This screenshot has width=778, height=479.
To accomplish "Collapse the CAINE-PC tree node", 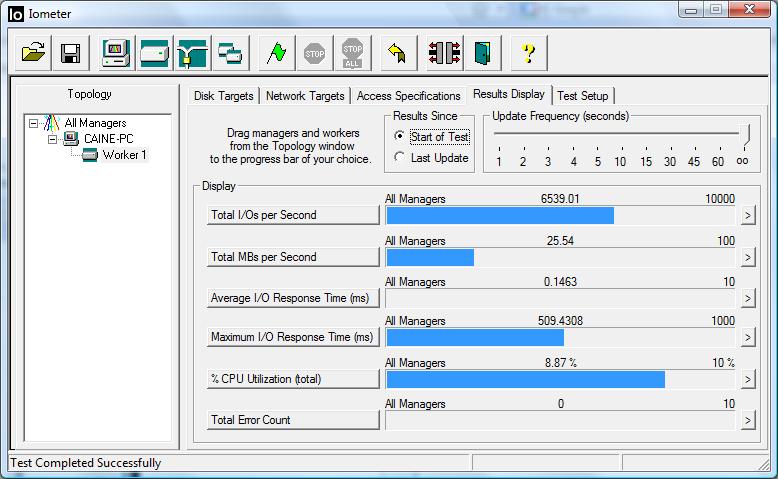I will (52, 139).
